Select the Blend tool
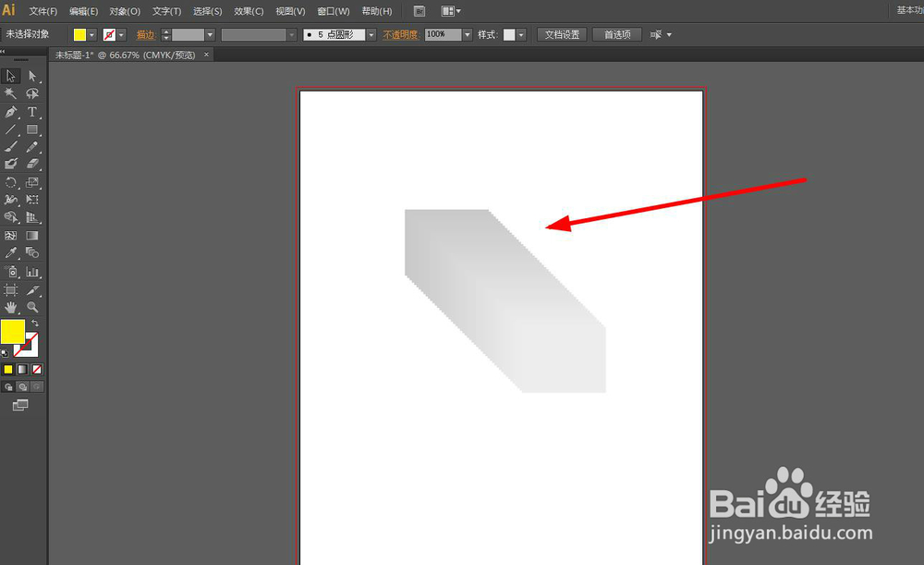The height and width of the screenshot is (565, 924). tap(32, 253)
